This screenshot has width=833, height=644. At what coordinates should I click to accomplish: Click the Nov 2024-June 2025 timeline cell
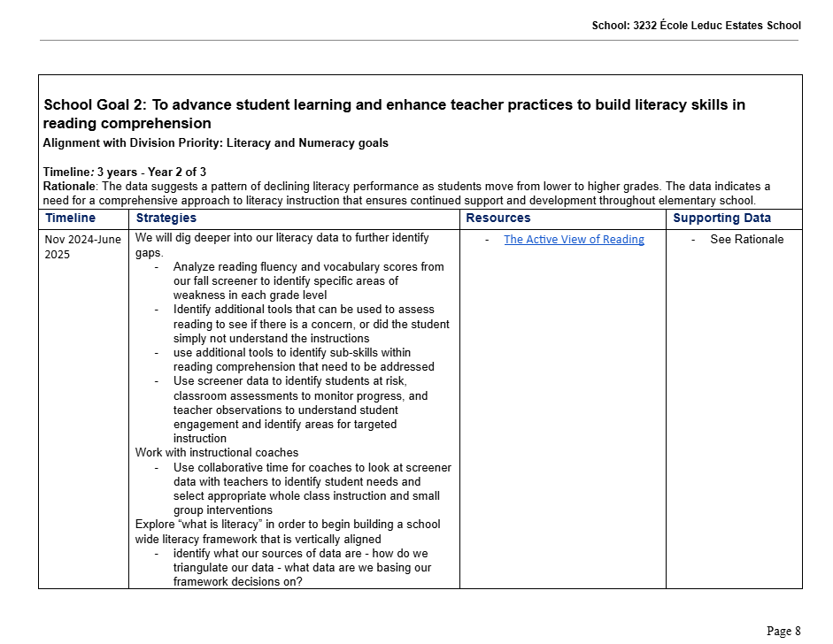tap(82, 247)
